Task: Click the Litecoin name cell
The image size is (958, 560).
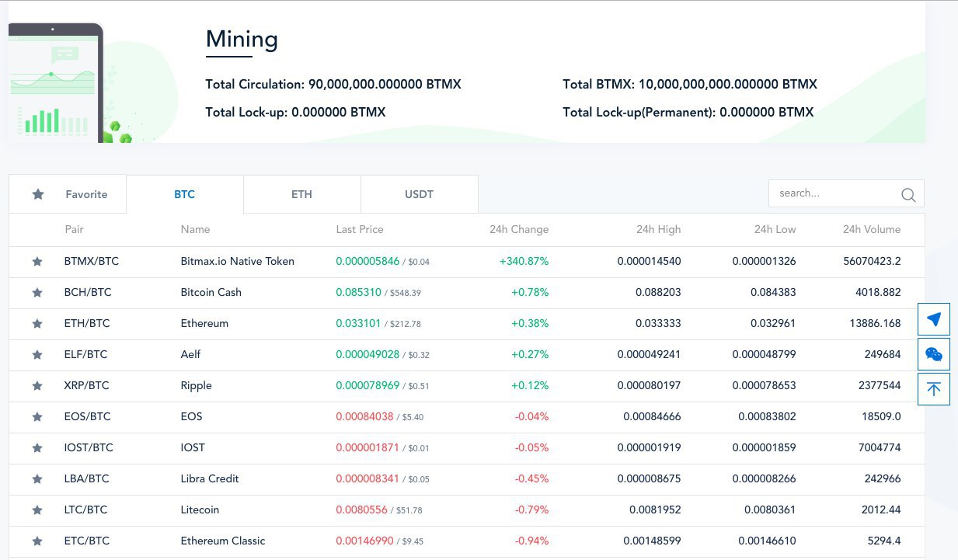Action: coord(200,510)
